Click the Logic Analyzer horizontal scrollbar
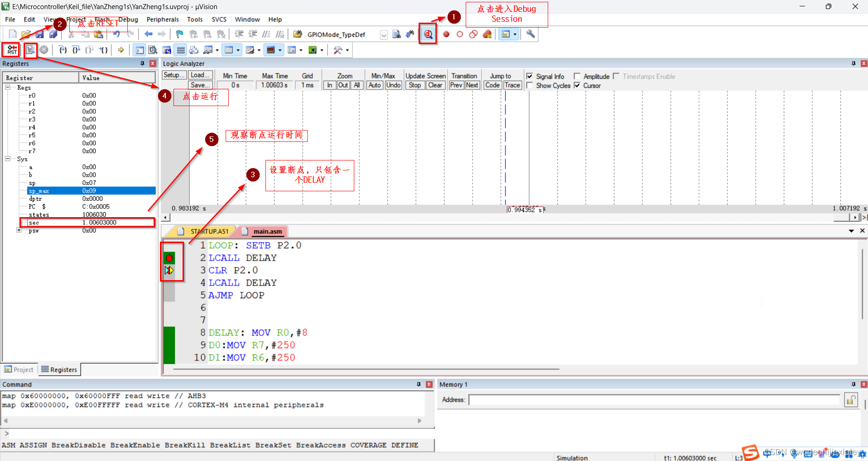The height and width of the screenshot is (461, 868). point(510,218)
